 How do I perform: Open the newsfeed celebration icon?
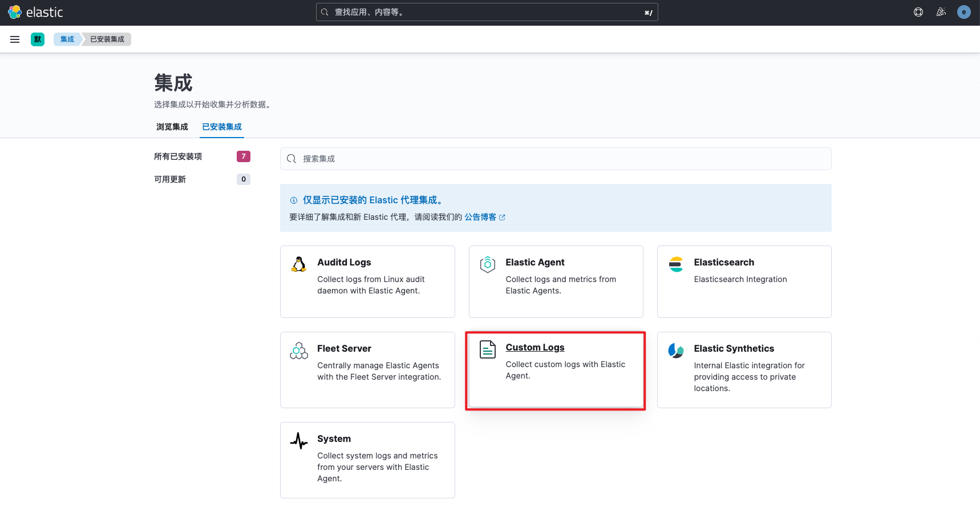(941, 12)
